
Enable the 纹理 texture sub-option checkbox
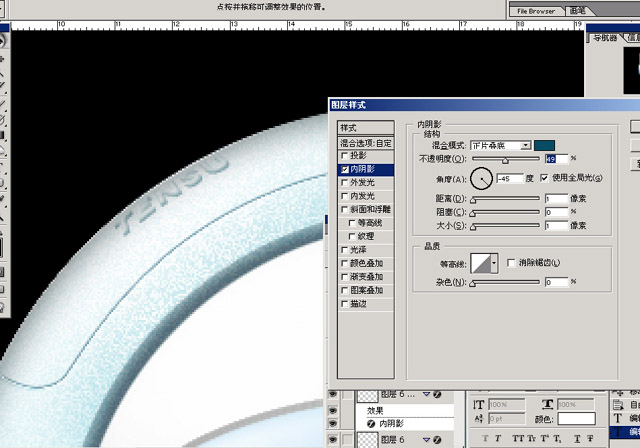coord(352,236)
